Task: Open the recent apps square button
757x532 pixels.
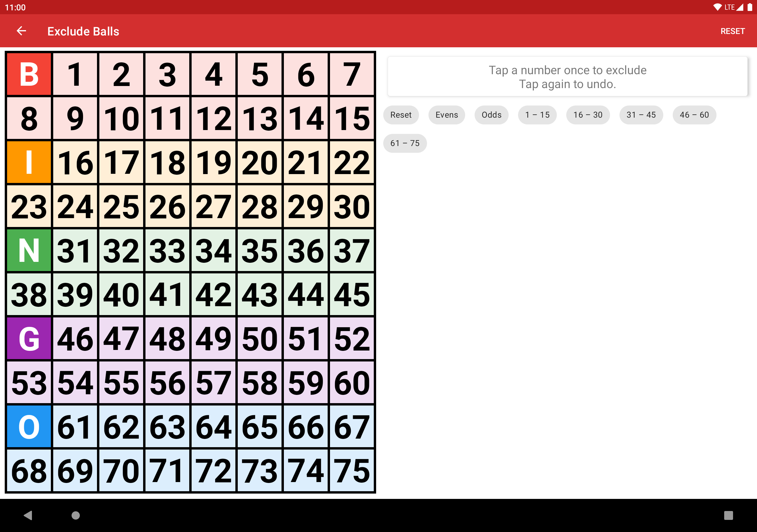Action: click(x=728, y=515)
